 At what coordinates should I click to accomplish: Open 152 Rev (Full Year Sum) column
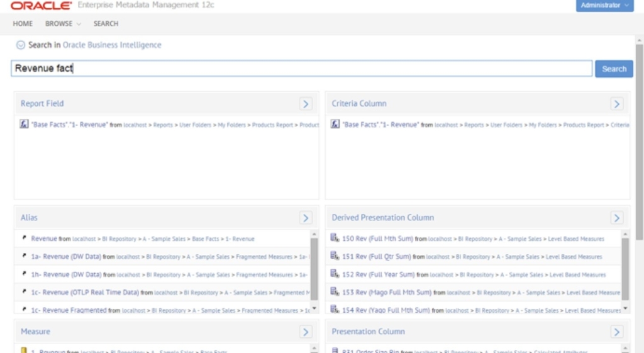coord(378,274)
